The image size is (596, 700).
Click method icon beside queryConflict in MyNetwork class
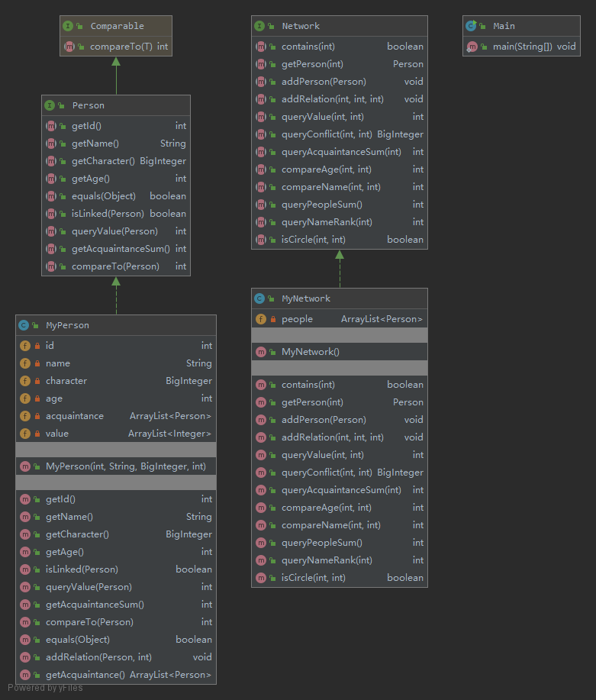[261, 473]
